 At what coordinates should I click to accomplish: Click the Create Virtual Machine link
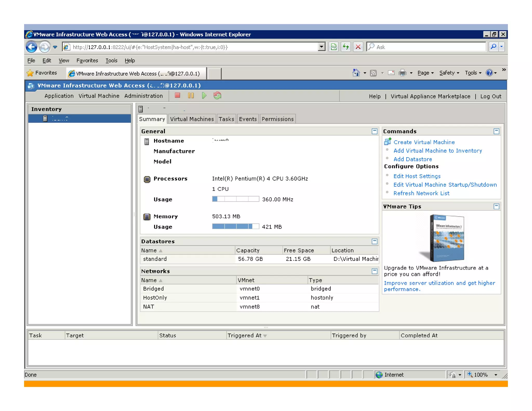(424, 142)
